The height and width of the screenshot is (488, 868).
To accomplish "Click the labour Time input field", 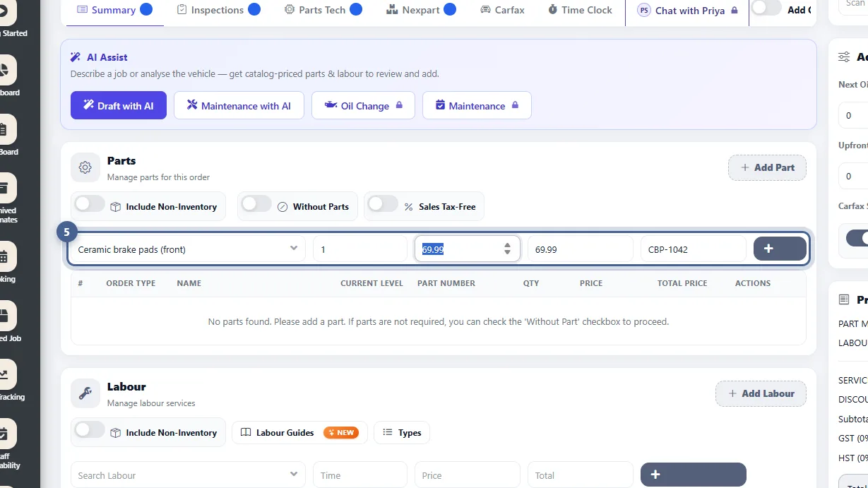I will (360, 475).
